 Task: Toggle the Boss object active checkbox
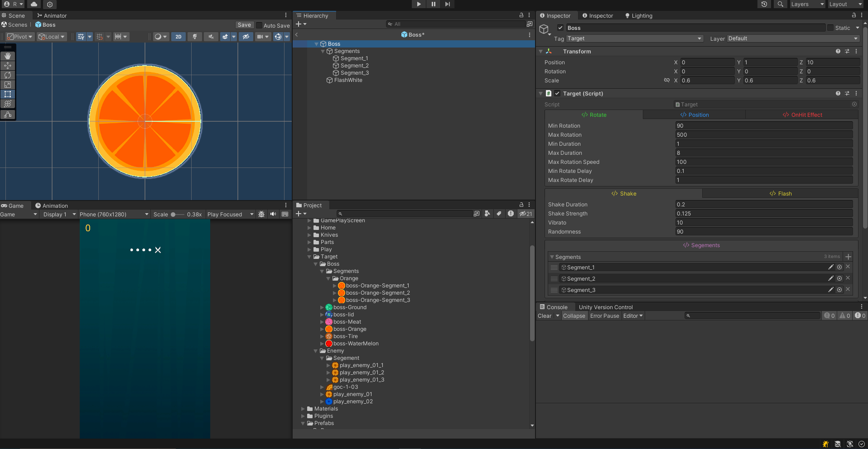pyautogui.click(x=560, y=28)
